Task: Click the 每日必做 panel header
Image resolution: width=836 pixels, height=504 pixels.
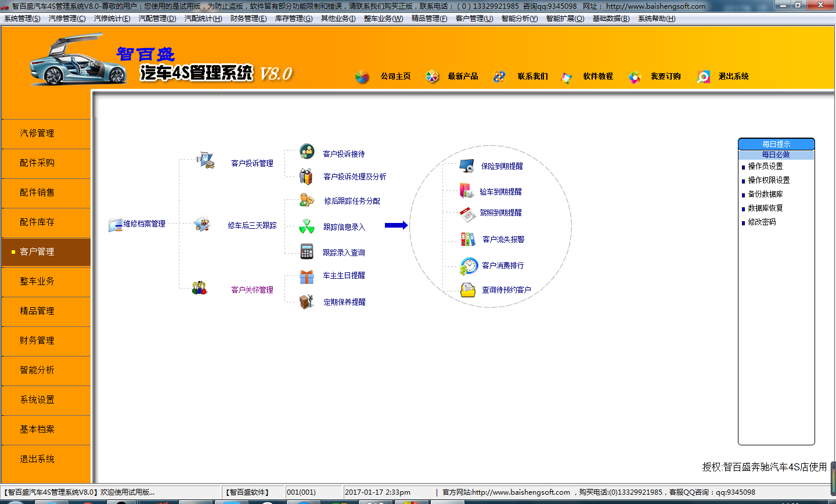Action: (x=776, y=155)
